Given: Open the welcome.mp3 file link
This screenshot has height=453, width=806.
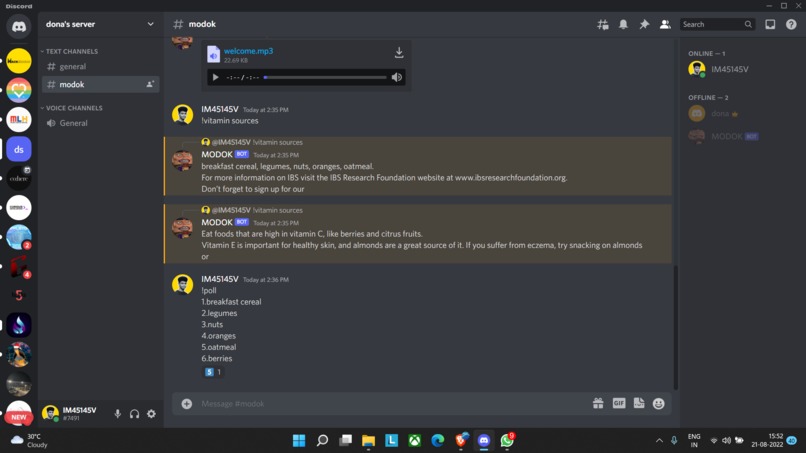Looking at the screenshot, I should (x=248, y=51).
